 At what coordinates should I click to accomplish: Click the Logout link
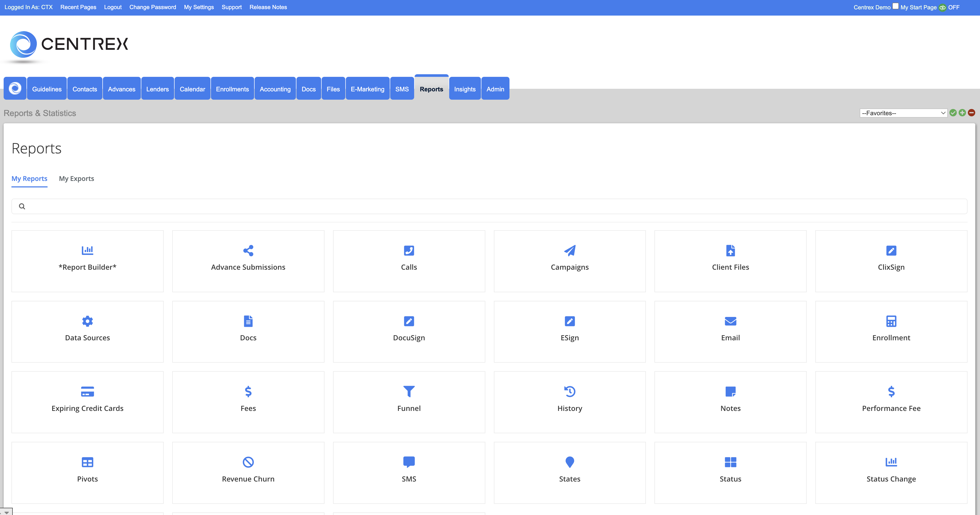point(112,7)
